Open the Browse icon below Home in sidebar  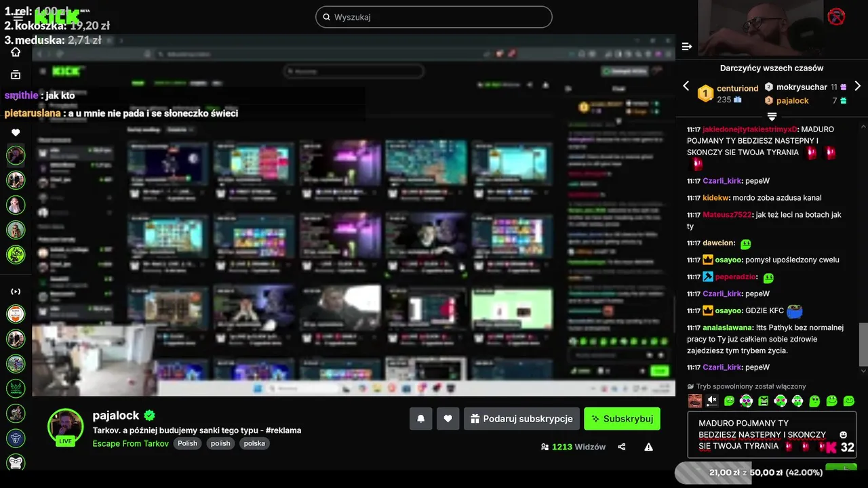click(16, 75)
